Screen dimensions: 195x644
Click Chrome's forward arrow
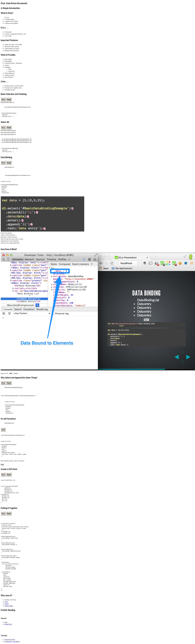tap(107, 263)
